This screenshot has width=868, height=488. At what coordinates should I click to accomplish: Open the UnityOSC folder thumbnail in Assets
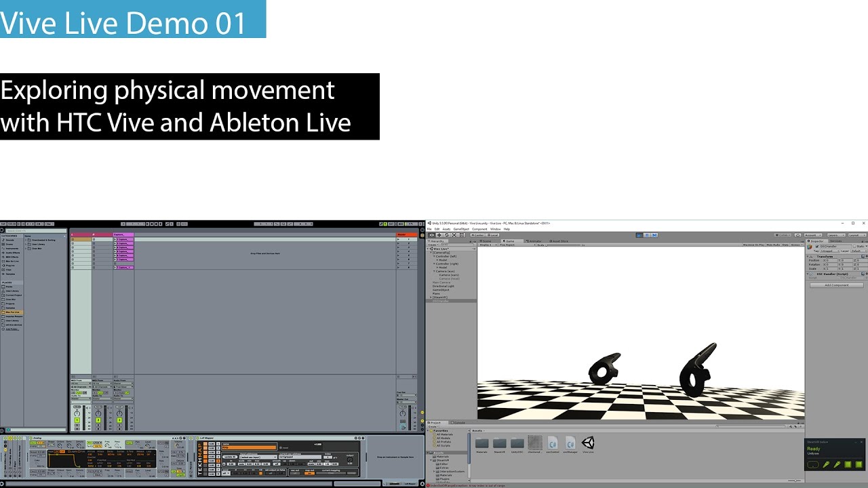(x=517, y=443)
